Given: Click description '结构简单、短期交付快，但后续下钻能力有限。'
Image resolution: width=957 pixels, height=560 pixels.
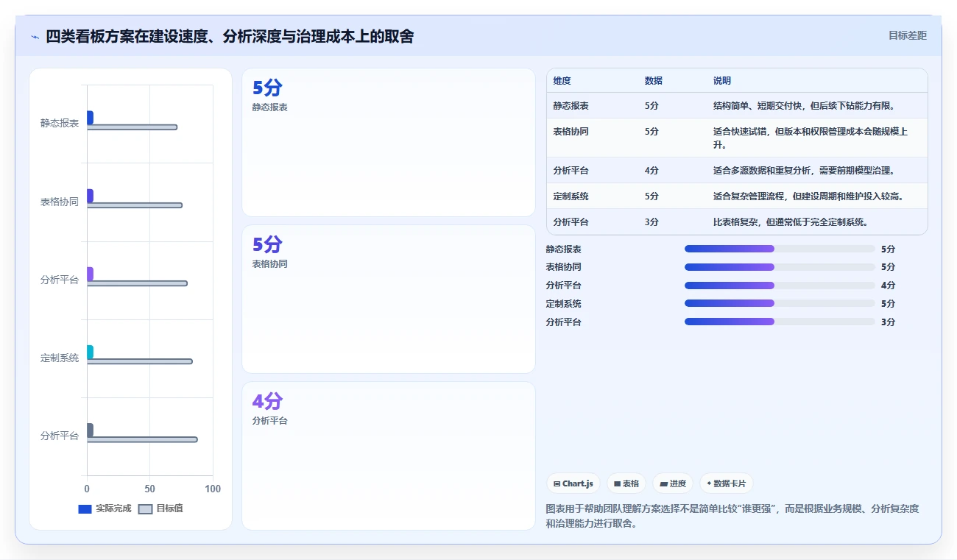Looking at the screenshot, I should click(x=804, y=106).
